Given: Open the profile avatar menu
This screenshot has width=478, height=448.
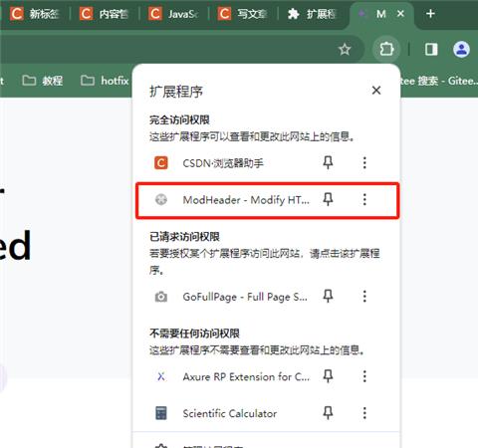Looking at the screenshot, I should click(x=461, y=50).
